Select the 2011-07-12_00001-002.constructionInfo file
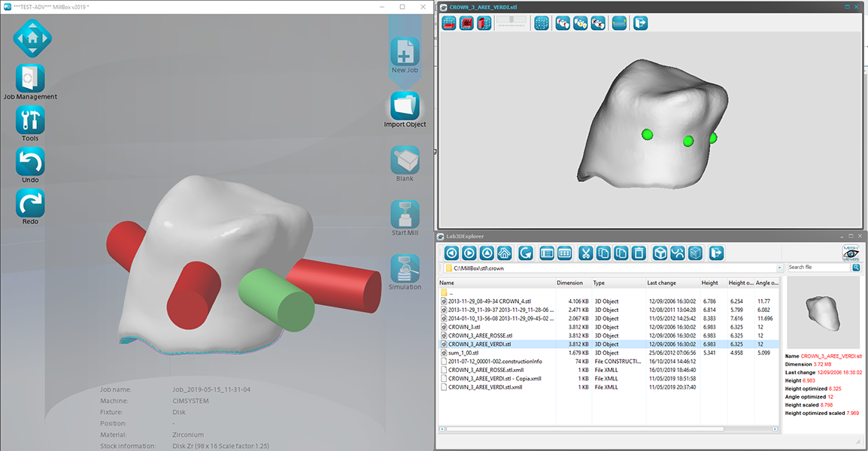 click(x=609, y=362)
